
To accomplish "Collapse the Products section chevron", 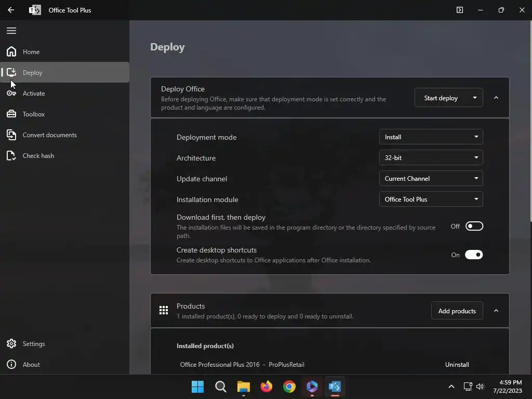I will tap(496, 311).
